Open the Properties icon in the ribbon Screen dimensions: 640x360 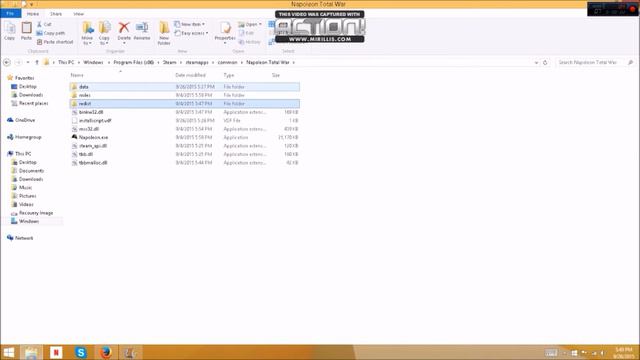click(x=225, y=31)
